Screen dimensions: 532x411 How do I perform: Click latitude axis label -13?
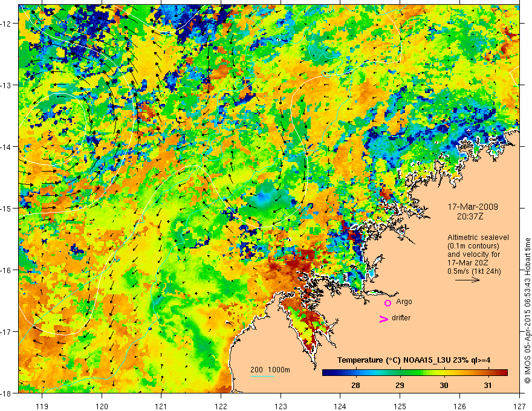[7, 85]
